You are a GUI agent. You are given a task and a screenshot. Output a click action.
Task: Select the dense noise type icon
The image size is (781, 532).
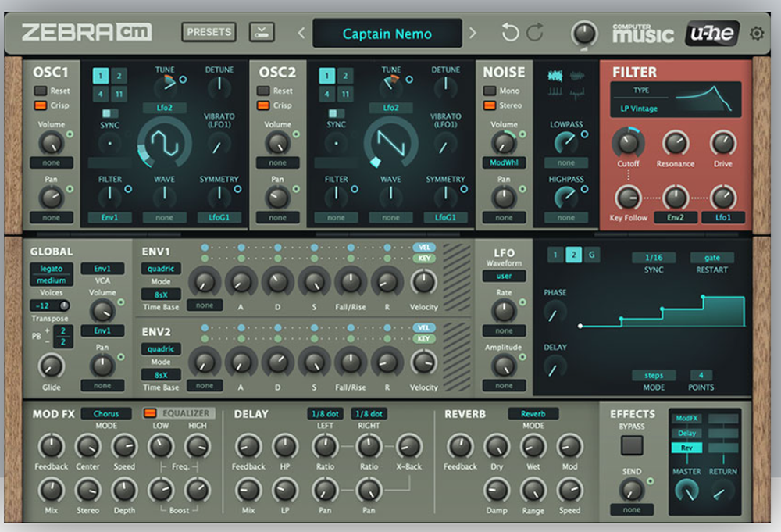(x=555, y=76)
